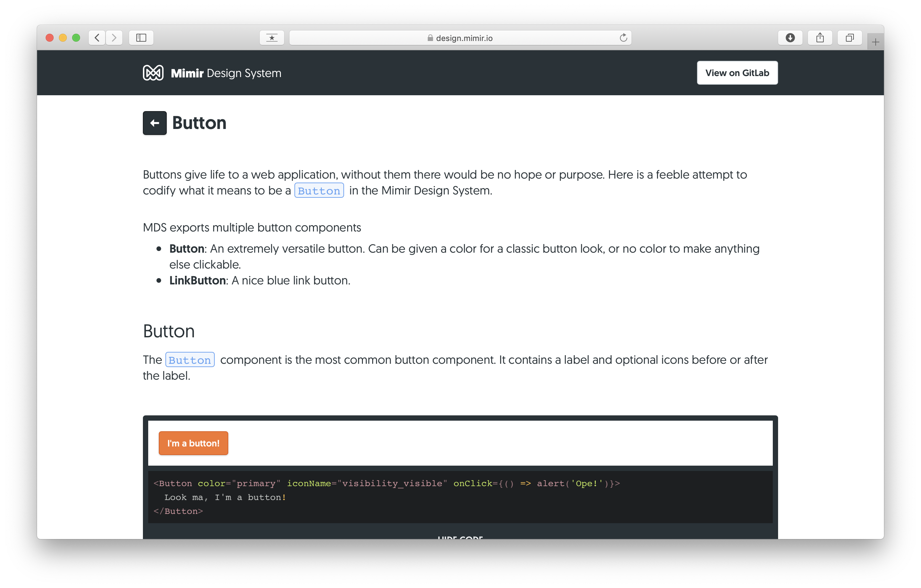This screenshot has width=921, height=588.
Task: Show the Safari sidebar
Action: pos(141,38)
